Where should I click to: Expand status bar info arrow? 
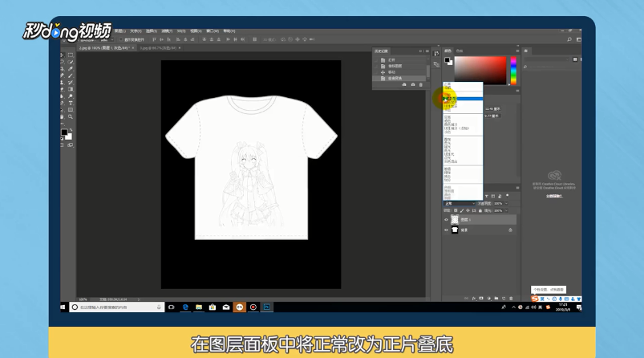139,299
